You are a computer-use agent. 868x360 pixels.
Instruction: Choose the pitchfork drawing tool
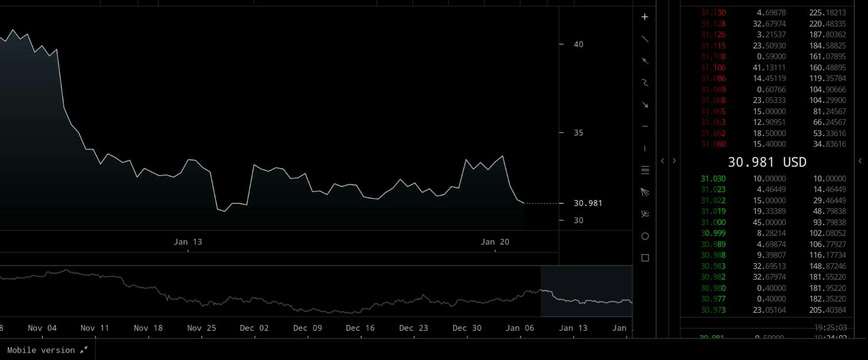pos(645,214)
